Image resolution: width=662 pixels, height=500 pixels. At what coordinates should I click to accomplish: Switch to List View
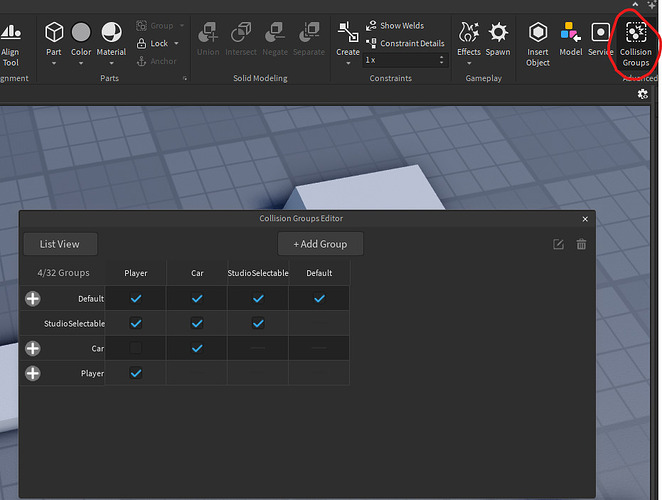[x=60, y=244]
